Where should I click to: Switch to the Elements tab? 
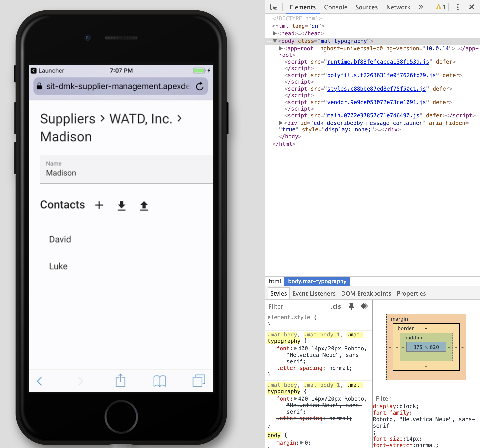click(302, 7)
